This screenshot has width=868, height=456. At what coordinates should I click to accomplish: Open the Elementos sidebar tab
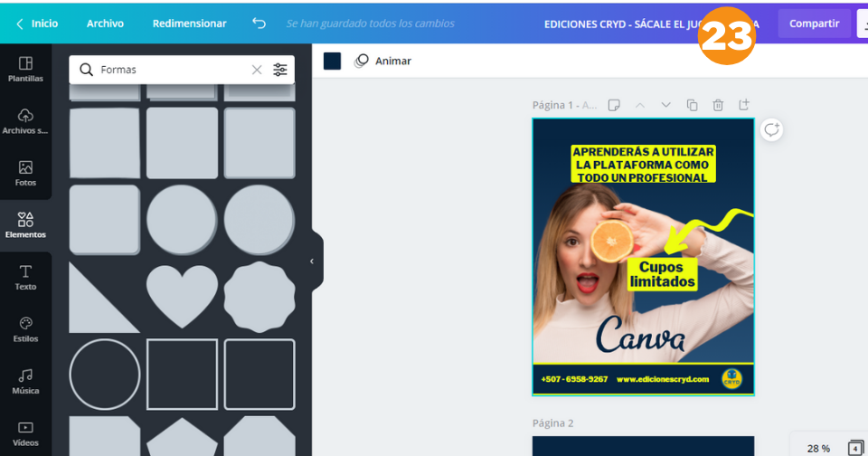25,225
